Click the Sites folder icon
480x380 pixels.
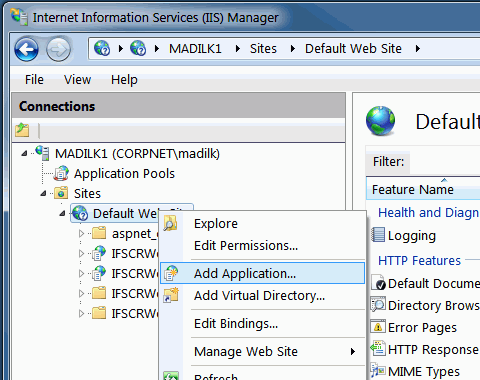tap(61, 193)
